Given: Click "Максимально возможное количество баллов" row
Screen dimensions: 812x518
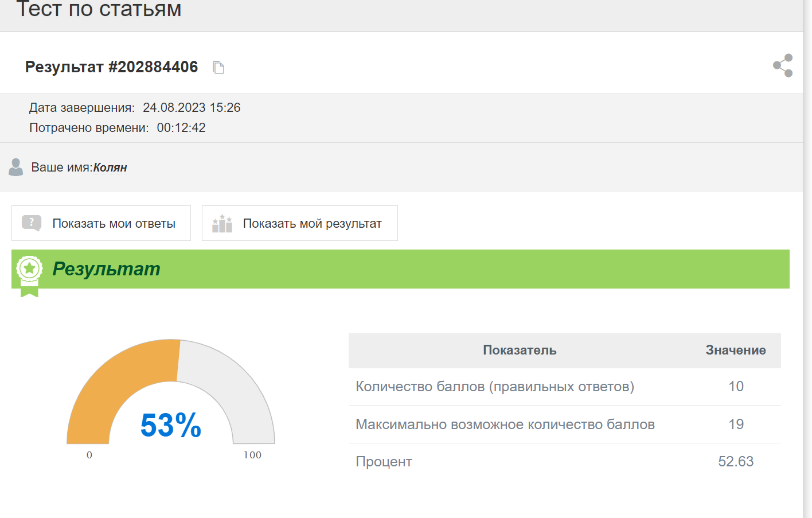Looking at the screenshot, I should (505, 424).
